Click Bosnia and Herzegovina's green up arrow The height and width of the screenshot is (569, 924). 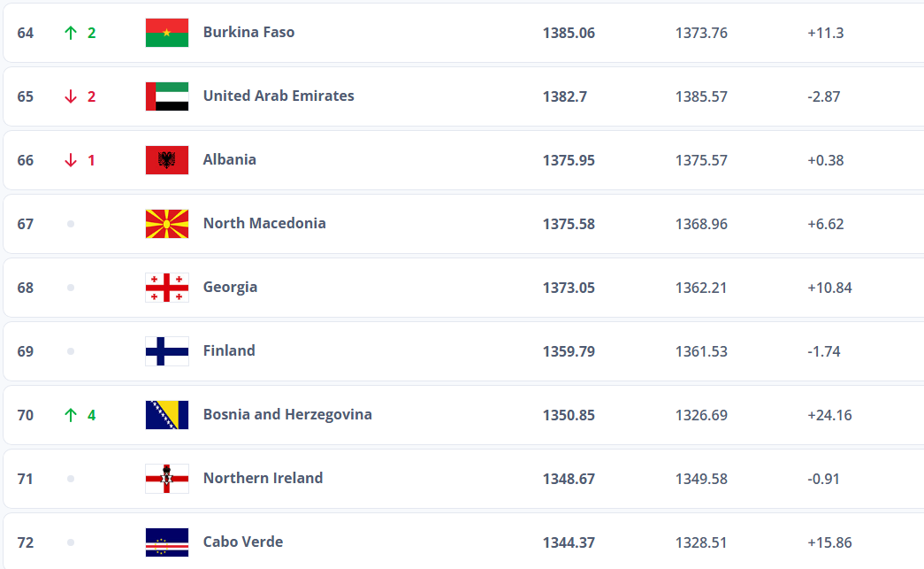pyautogui.click(x=71, y=415)
